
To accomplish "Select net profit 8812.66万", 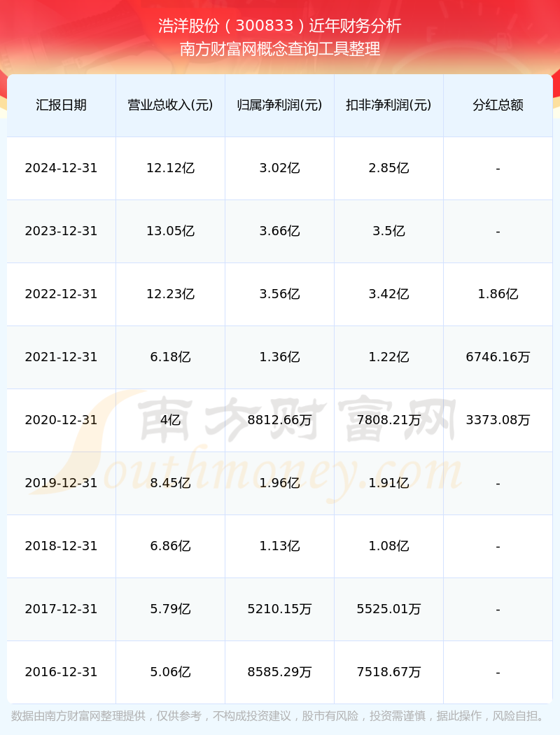I will point(280,420).
